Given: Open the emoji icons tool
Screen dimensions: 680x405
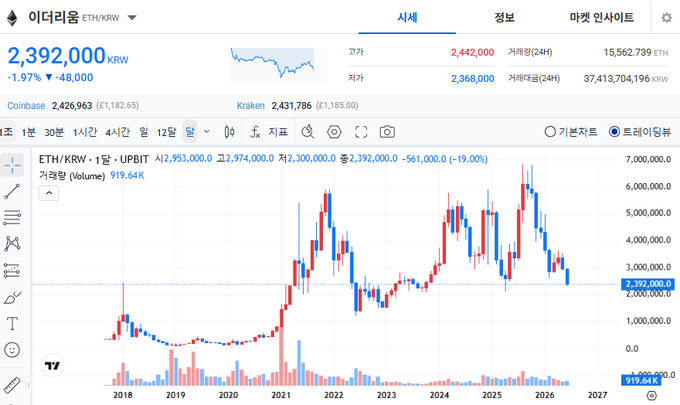Looking at the screenshot, I should click(x=12, y=349).
